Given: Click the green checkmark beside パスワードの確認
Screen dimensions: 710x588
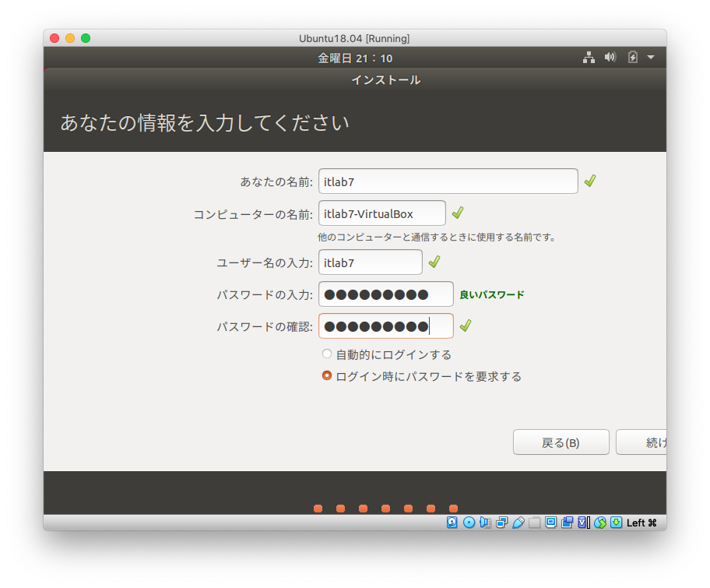Looking at the screenshot, I should point(466,326).
